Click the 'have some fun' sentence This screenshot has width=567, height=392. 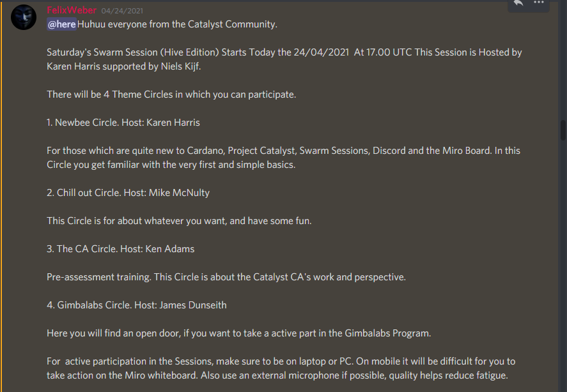[179, 221]
